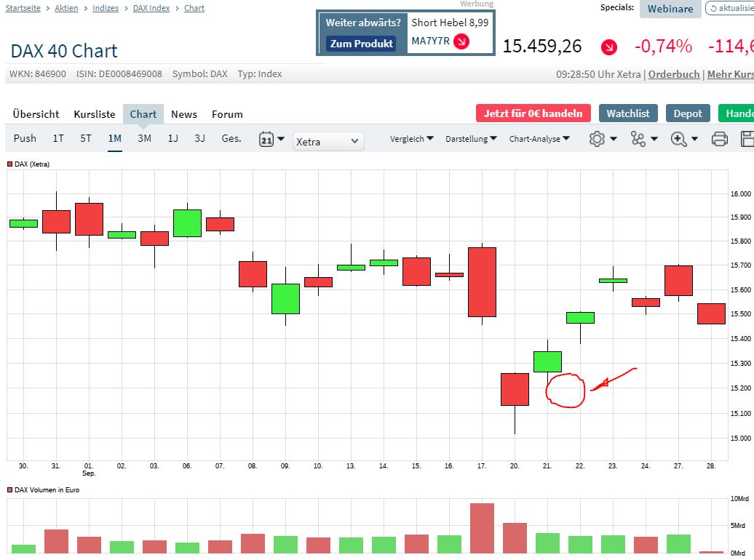Screen dimensions: 754x560
Task: Click the chart settings gear icon
Action: pyautogui.click(x=598, y=139)
